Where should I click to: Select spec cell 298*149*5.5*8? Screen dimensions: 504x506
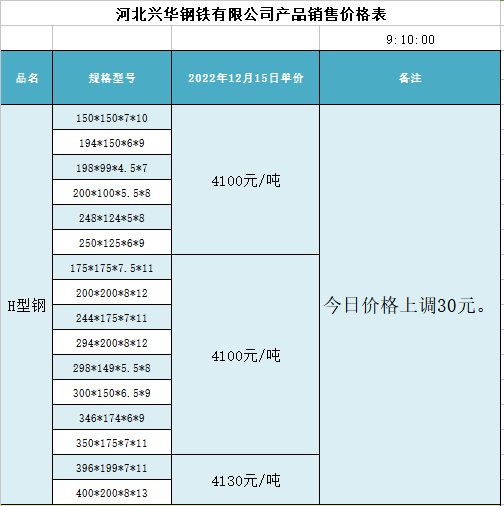(x=112, y=368)
